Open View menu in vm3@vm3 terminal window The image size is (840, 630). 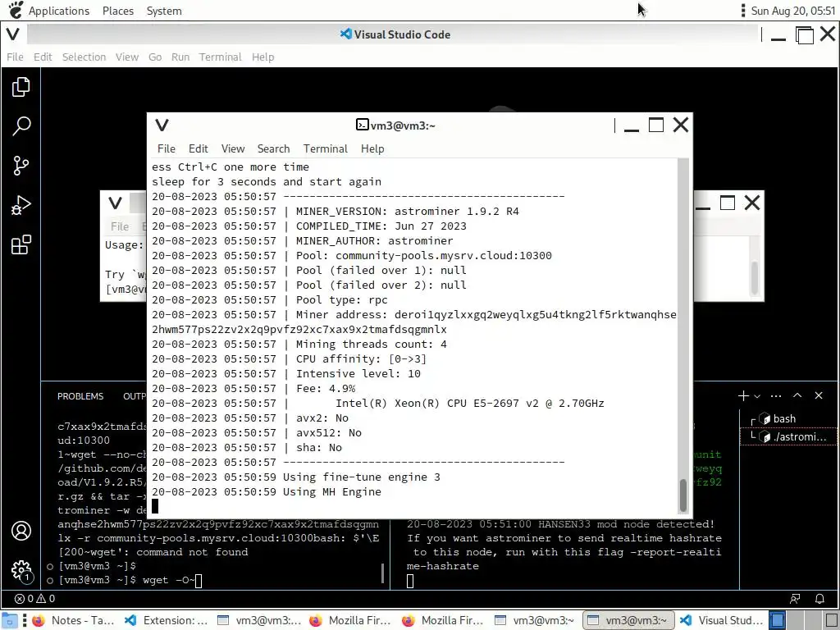point(232,148)
